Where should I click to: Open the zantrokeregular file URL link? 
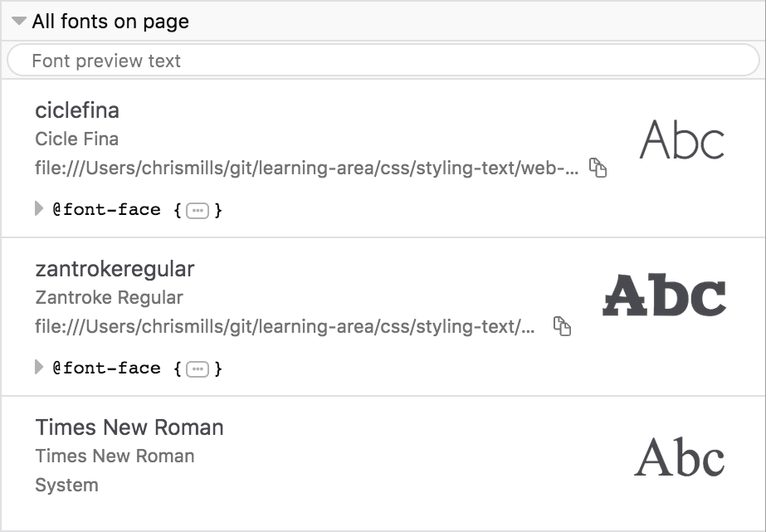point(285,326)
